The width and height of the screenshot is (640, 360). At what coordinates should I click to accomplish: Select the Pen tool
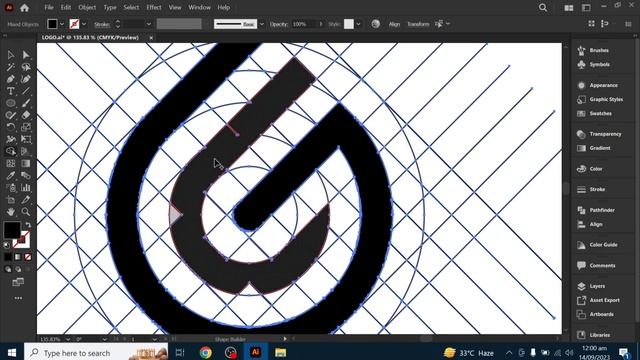pyautogui.click(x=11, y=79)
